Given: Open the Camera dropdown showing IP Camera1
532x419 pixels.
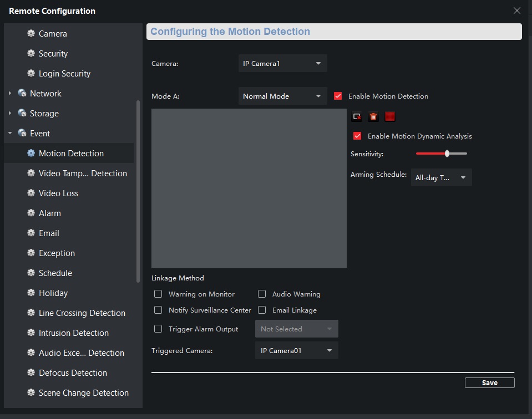Looking at the screenshot, I should click(282, 64).
